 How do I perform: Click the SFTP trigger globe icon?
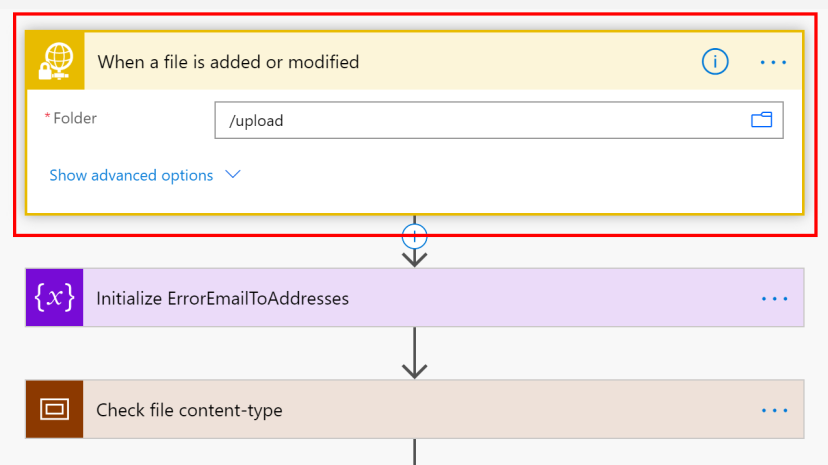pos(55,61)
